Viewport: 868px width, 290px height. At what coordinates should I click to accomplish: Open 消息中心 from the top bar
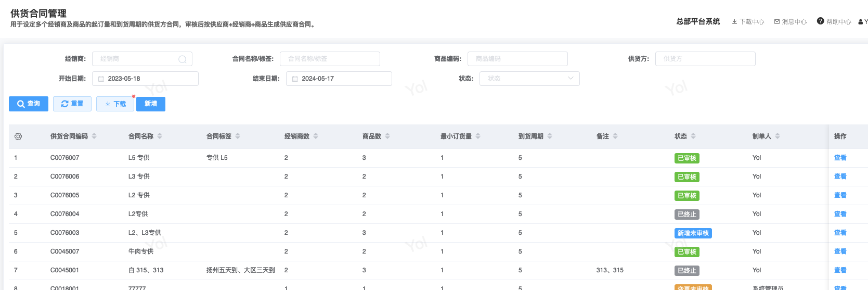point(790,22)
